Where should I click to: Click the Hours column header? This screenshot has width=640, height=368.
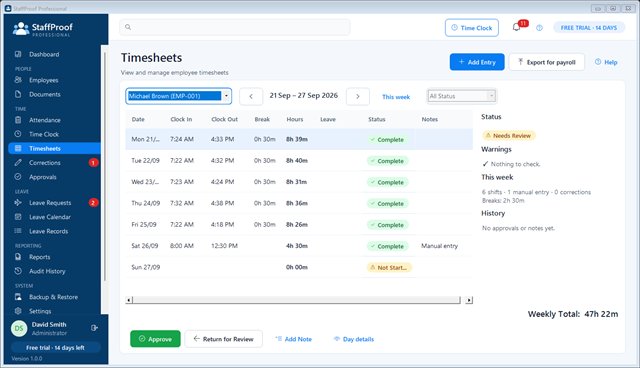click(x=295, y=119)
